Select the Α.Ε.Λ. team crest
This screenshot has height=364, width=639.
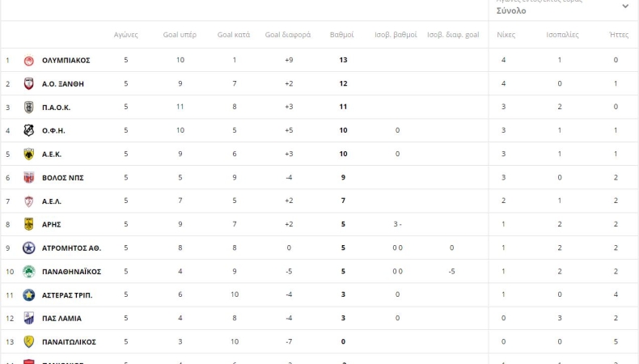pos(28,201)
